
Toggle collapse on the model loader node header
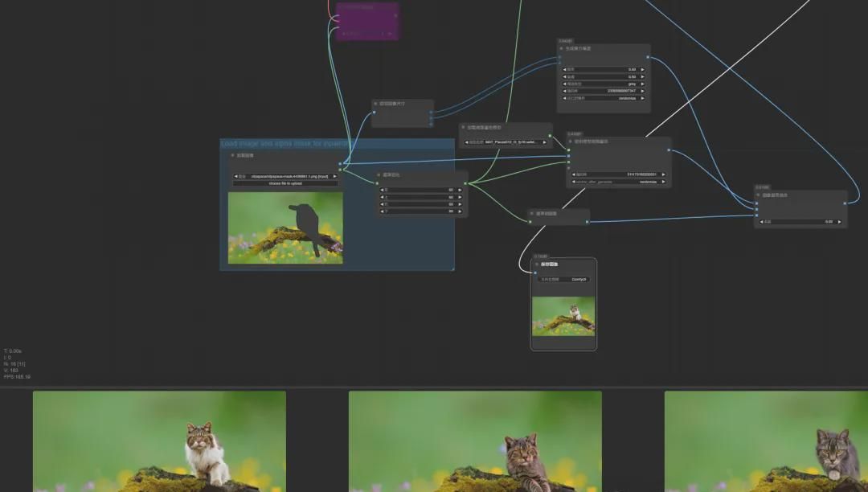(465, 129)
